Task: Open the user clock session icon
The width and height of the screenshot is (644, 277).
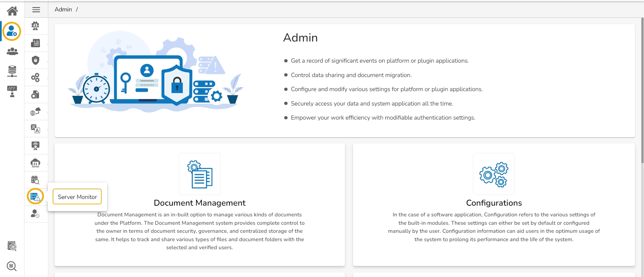Action: click(x=35, y=214)
